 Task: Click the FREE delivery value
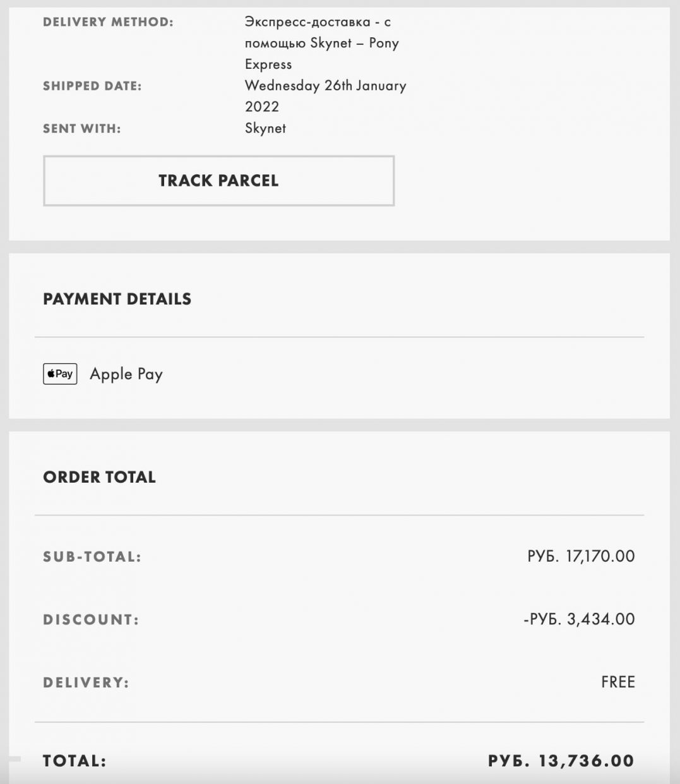pos(617,682)
